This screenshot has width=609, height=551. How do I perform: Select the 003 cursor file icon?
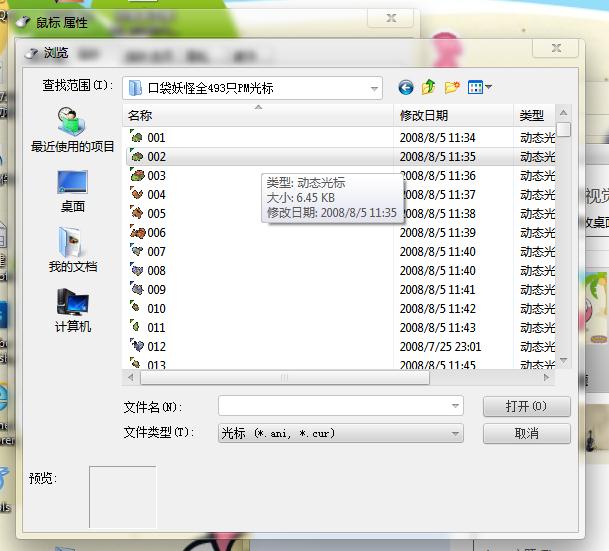pos(137,175)
